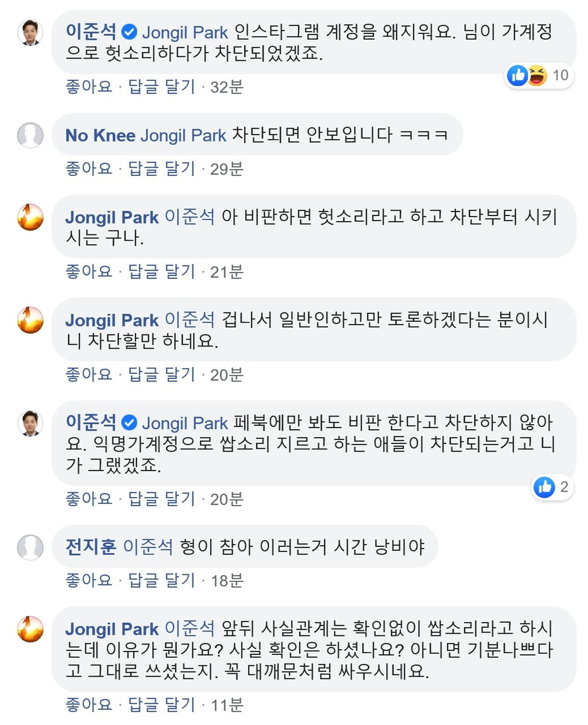The height and width of the screenshot is (725, 588).
Task: Like No Knee's comment with 좋아요
Action: point(88,168)
